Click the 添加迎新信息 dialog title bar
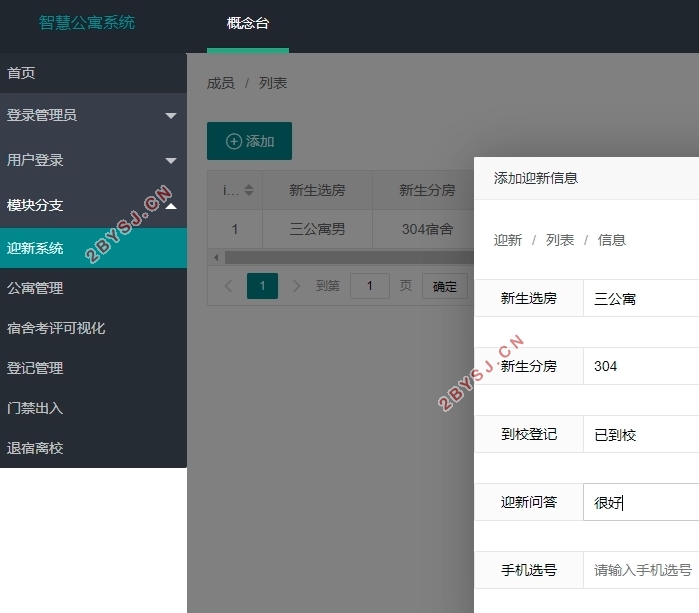Viewport: 699px width, 613px height. pyautogui.click(x=586, y=178)
